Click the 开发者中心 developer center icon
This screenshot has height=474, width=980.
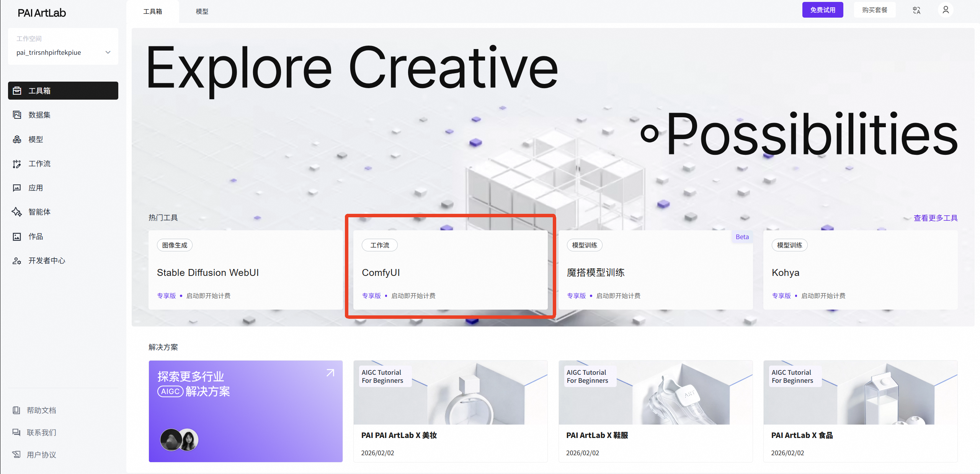coord(17,261)
